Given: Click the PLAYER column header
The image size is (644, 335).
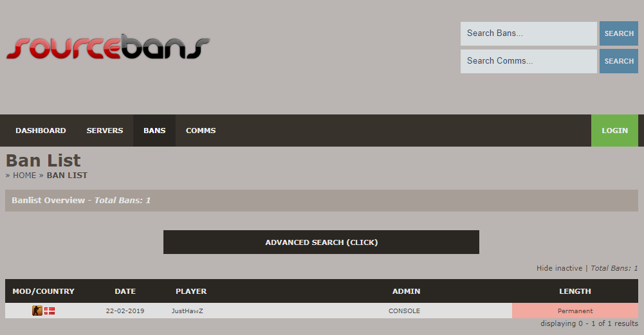Looking at the screenshot, I should tap(191, 291).
